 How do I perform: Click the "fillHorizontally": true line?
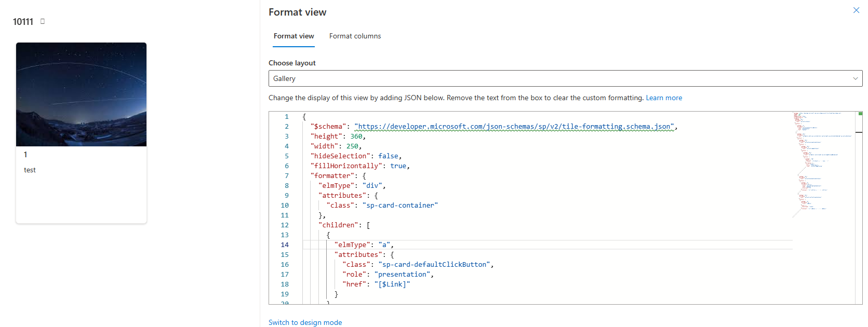point(360,166)
